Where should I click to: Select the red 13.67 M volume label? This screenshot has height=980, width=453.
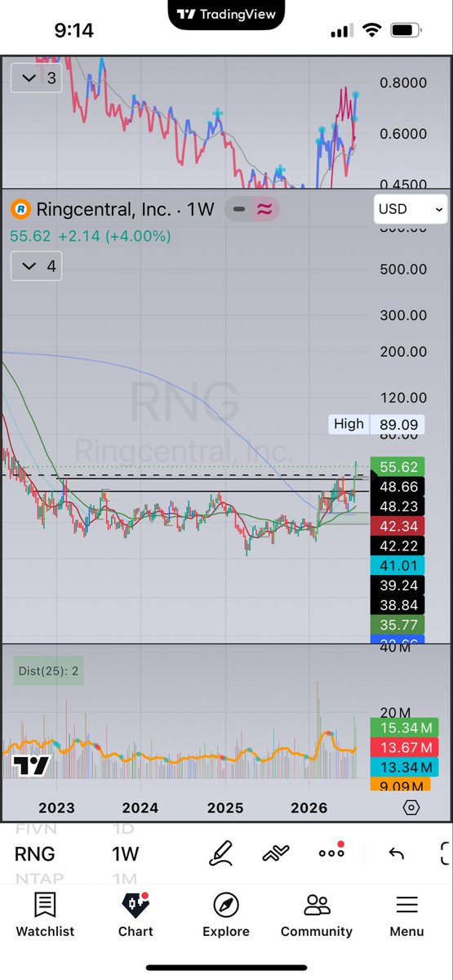[x=404, y=747]
